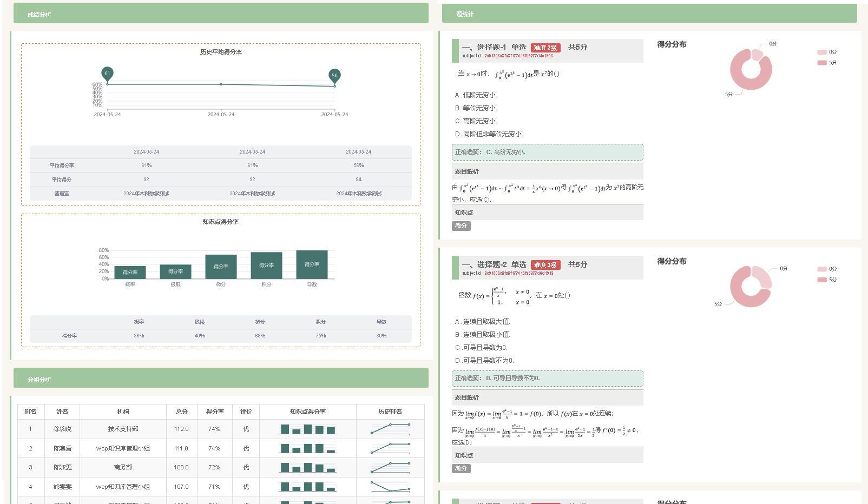Click the 技术支持部 cell in rank 1 row
The height and width of the screenshot is (504, 868).
(123, 429)
